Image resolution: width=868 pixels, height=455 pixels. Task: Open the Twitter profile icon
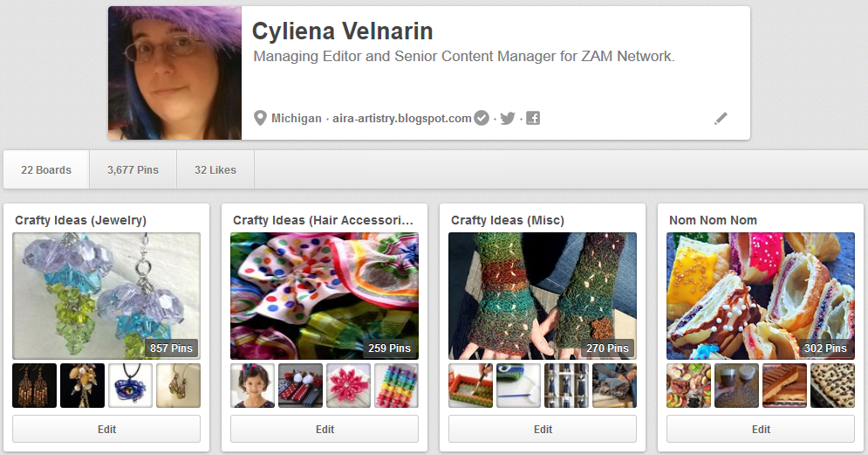[507, 118]
